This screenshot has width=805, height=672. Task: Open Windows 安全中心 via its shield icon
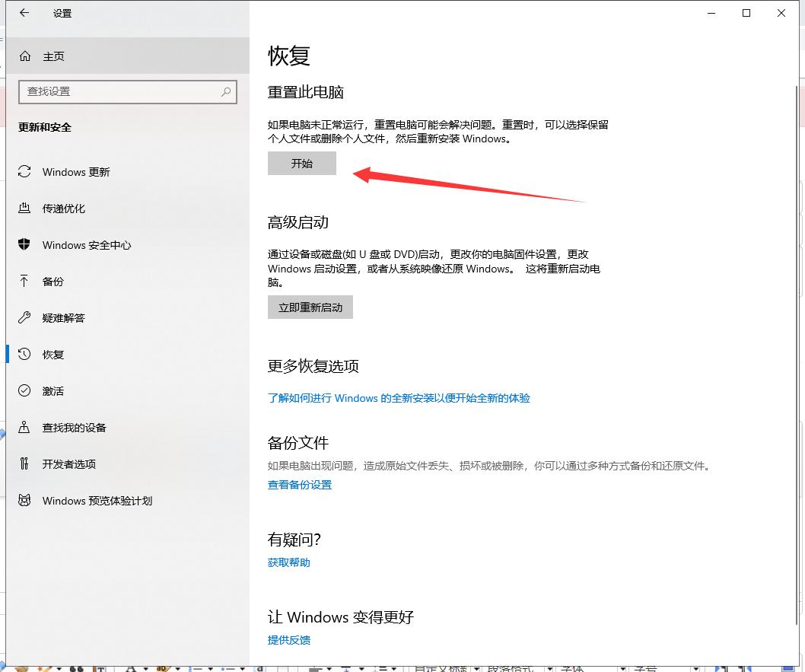coord(24,245)
